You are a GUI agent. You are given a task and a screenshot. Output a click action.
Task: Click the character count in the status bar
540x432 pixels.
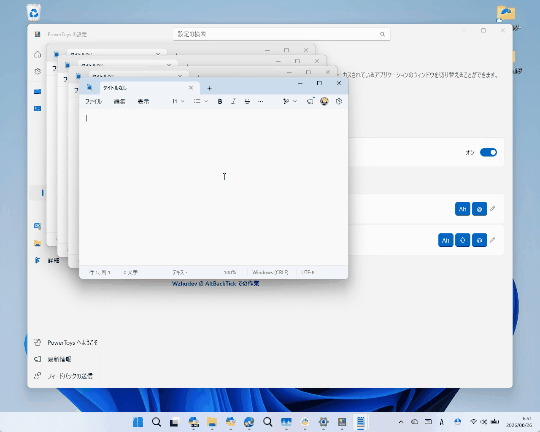[131, 272]
